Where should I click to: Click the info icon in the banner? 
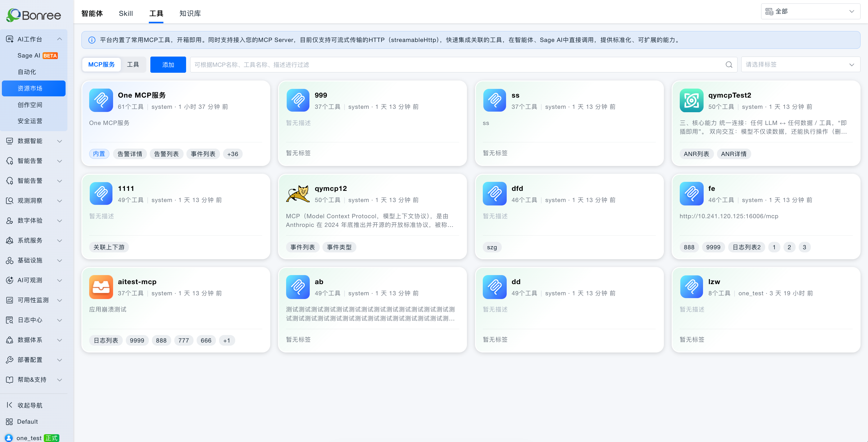(x=92, y=40)
